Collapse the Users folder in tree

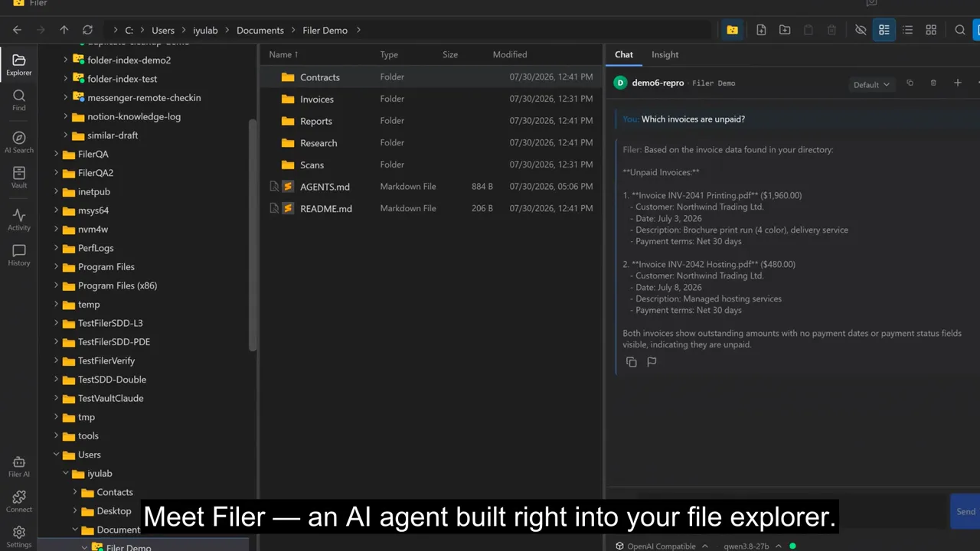tap(57, 455)
